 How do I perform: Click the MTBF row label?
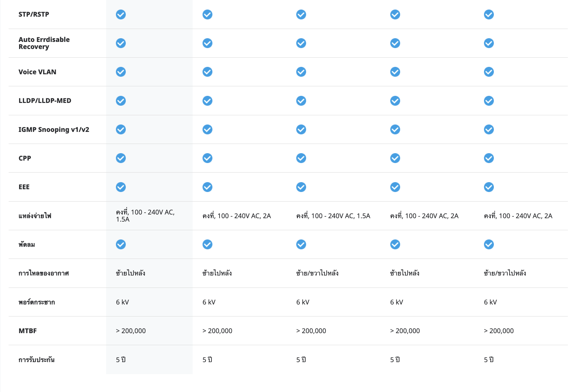(x=27, y=331)
